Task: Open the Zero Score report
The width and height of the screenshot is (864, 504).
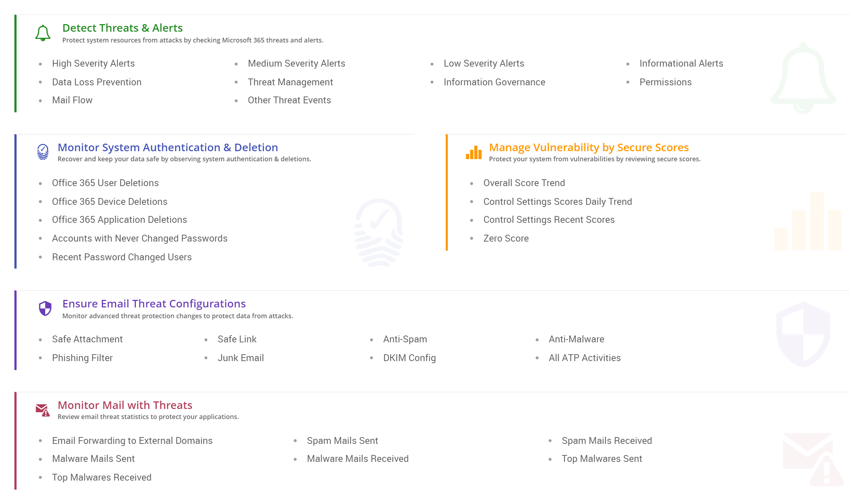Action: point(506,238)
